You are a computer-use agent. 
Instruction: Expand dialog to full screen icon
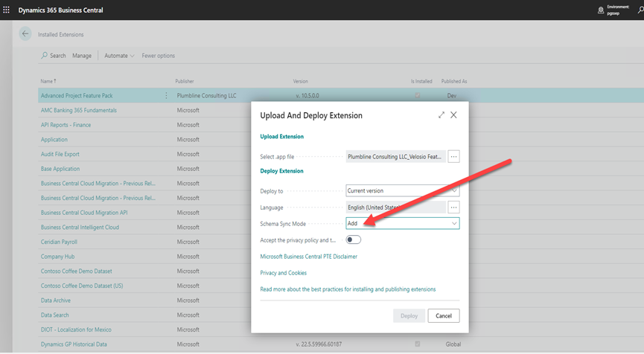pyautogui.click(x=441, y=115)
